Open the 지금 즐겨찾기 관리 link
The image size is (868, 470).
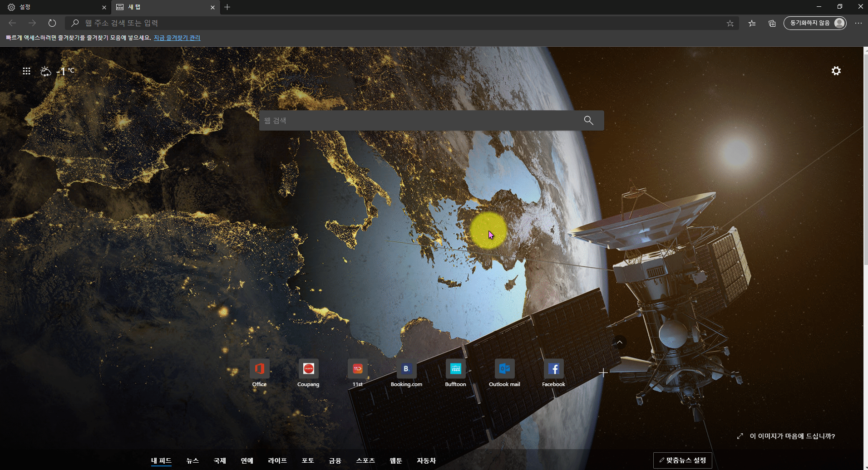(x=177, y=38)
